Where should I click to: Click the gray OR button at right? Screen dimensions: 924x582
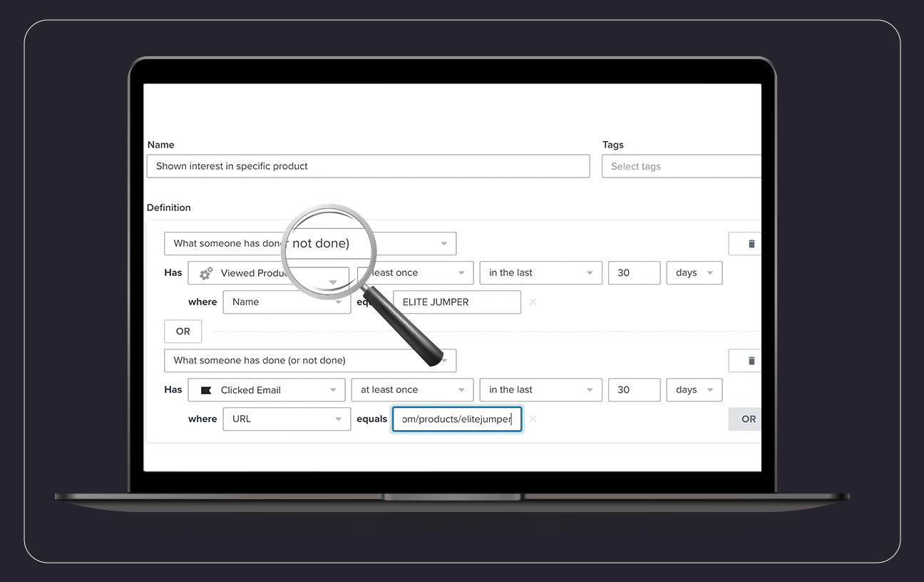click(x=746, y=419)
